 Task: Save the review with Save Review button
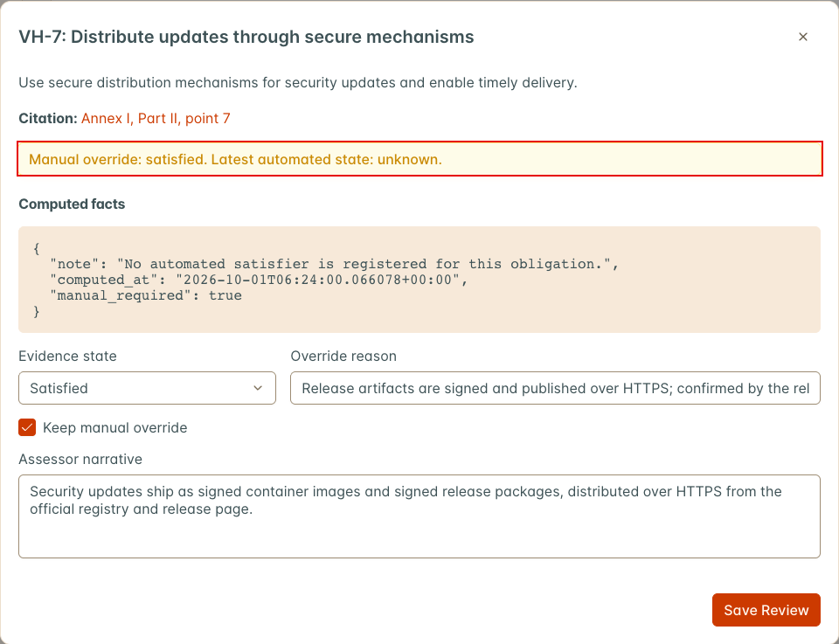click(x=766, y=610)
